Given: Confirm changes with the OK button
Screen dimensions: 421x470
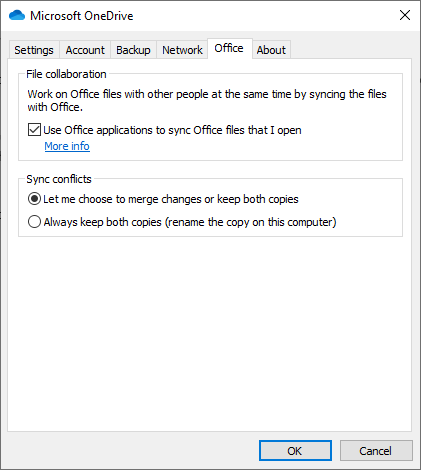Looking at the screenshot, I should coord(295,451).
